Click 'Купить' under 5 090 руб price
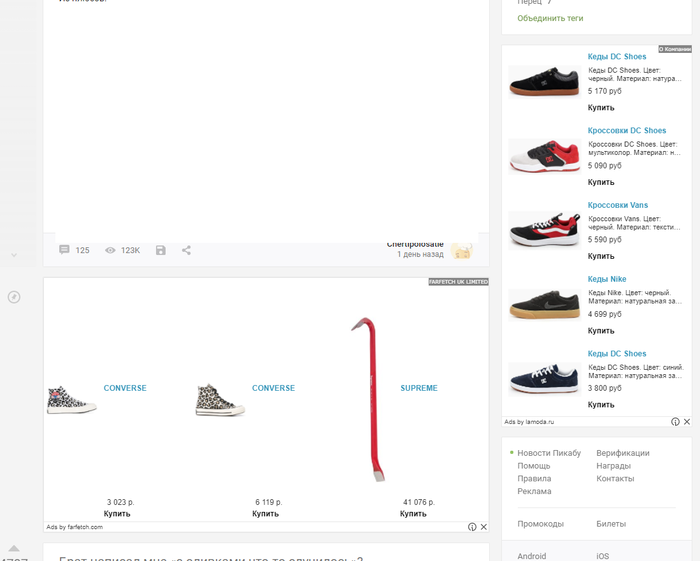 point(601,182)
